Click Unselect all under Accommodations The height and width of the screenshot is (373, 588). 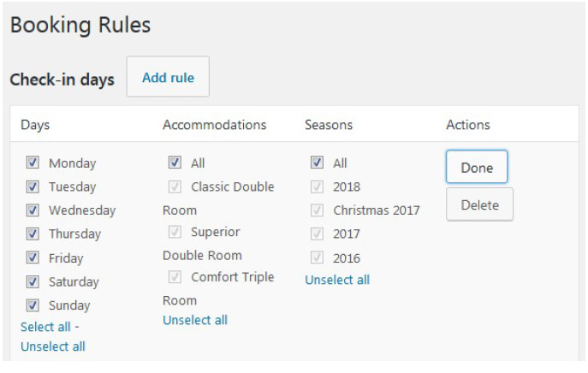click(195, 320)
